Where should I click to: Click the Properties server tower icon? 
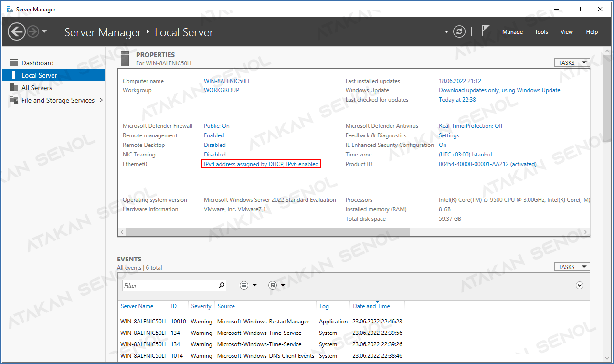pos(125,58)
